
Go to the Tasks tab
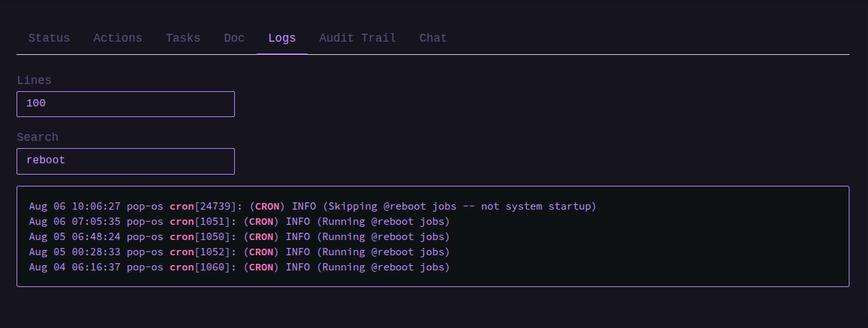[183, 38]
